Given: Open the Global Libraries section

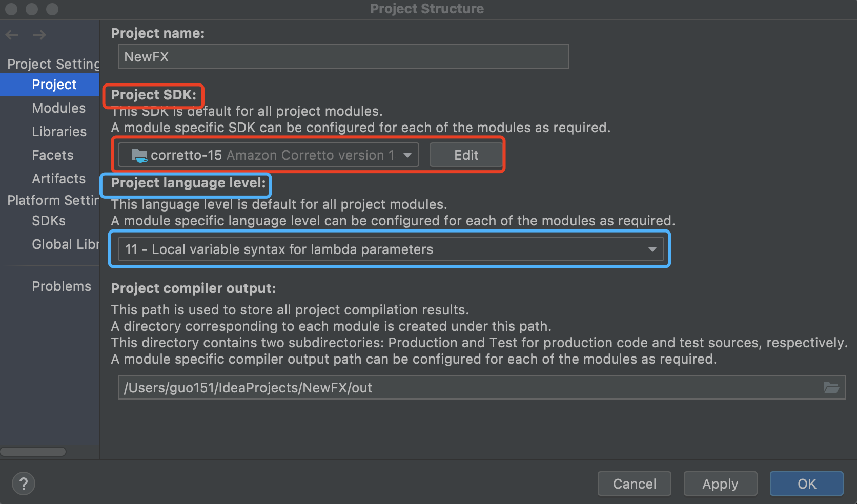Looking at the screenshot, I should pos(65,244).
